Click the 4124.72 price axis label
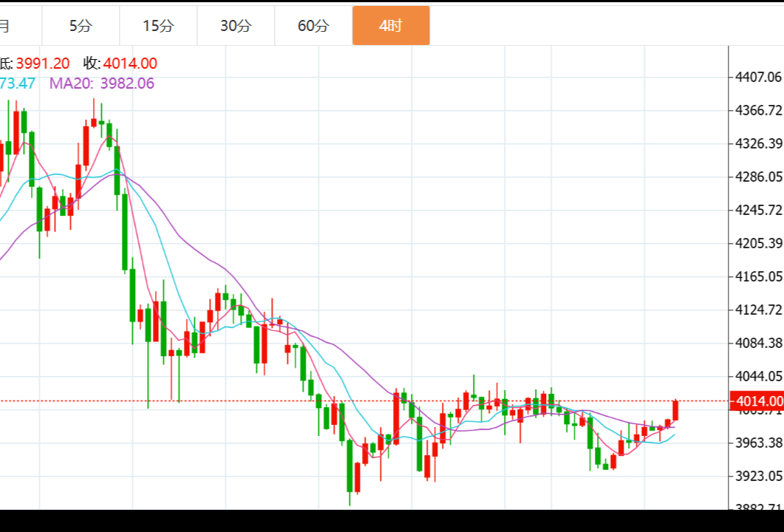784x532 pixels. (759, 310)
